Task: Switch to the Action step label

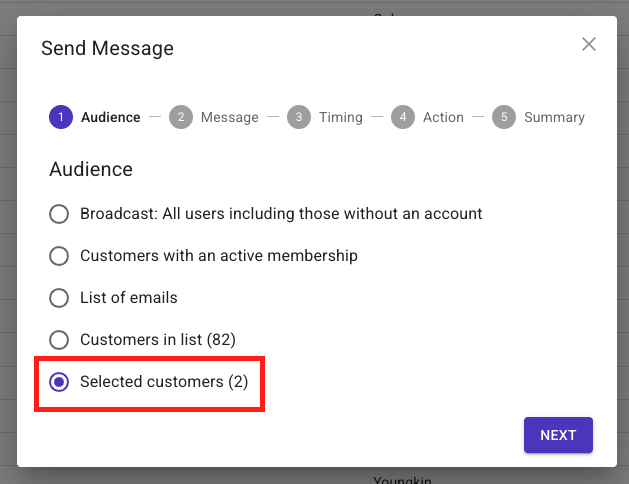Action: click(443, 117)
